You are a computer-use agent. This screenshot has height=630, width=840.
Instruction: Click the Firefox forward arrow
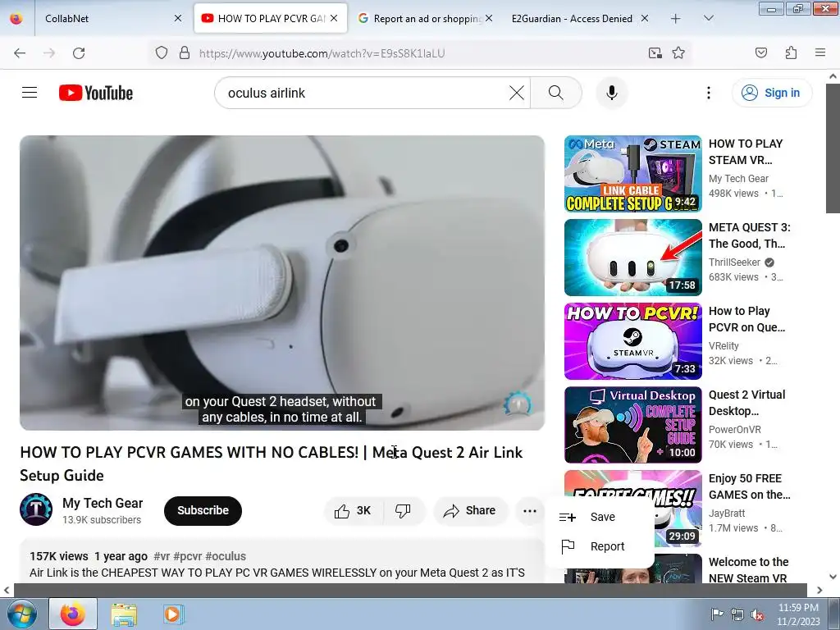pos(49,53)
